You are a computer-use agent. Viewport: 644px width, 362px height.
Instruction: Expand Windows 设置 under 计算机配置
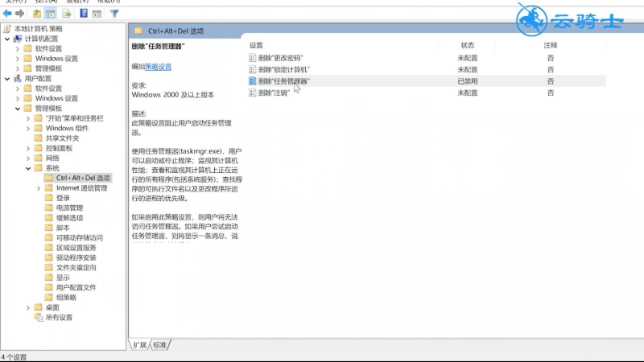point(18,58)
